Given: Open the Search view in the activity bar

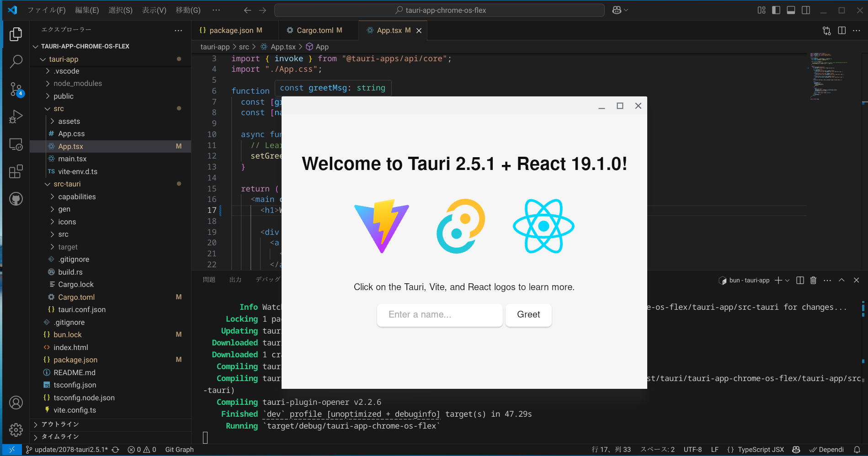Looking at the screenshot, I should click(16, 61).
